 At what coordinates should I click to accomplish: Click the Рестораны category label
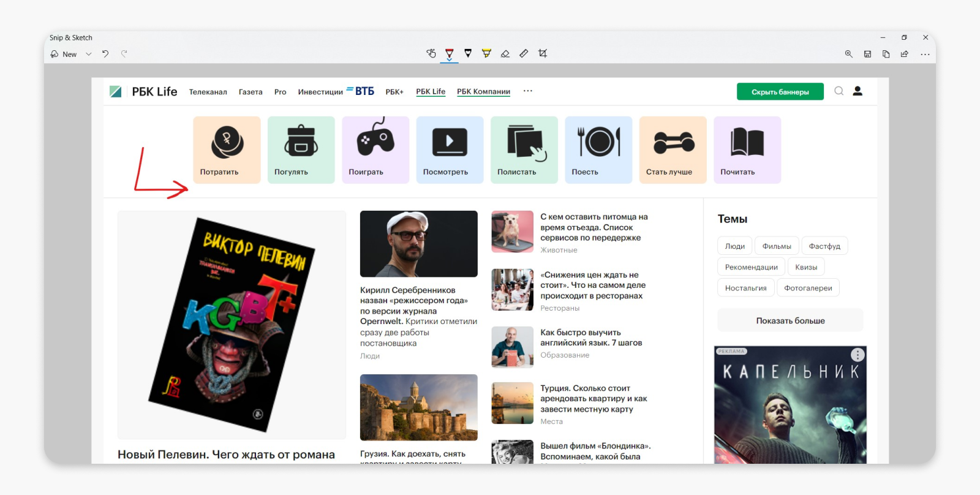[560, 308]
